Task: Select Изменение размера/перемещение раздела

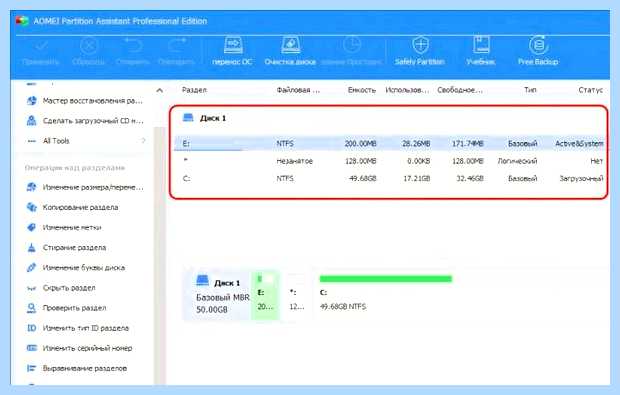Action: point(84,187)
